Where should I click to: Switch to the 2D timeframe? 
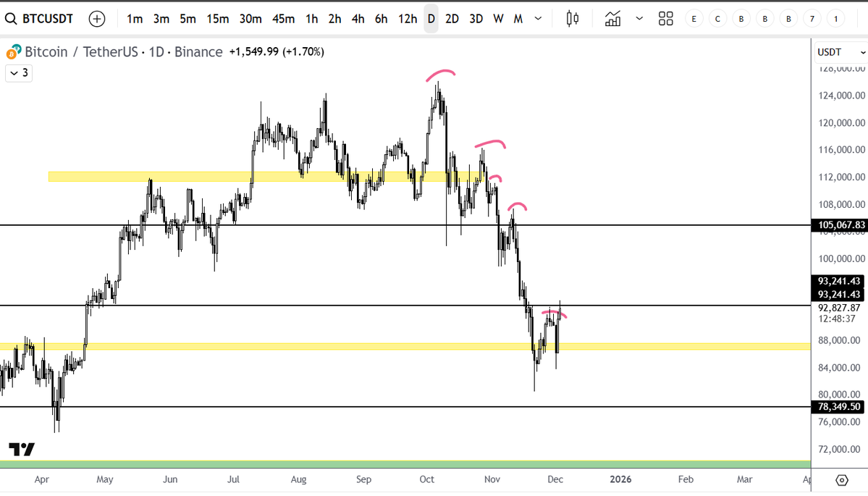[452, 19]
